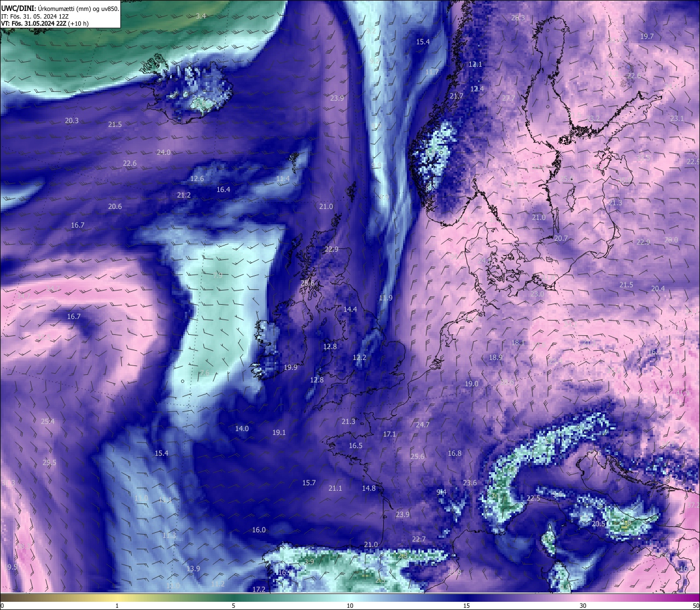The image size is (700, 610).
Task: Click the colorbar tick label 50
Action: pos(696,606)
